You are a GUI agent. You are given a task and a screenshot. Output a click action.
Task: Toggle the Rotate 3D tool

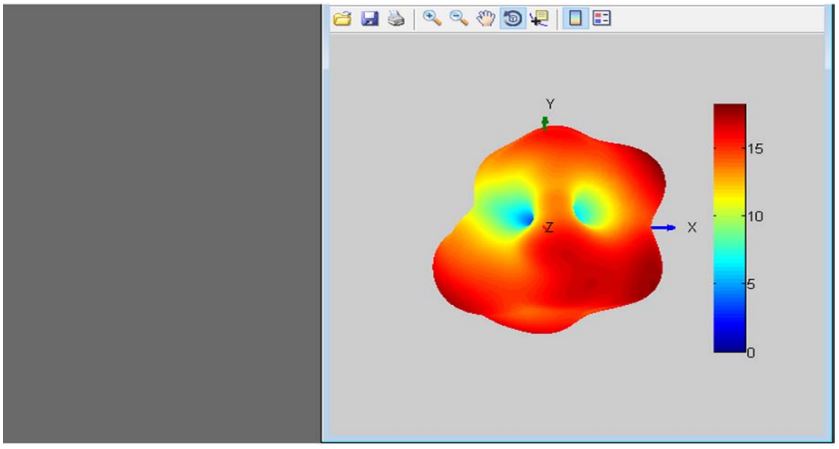(x=513, y=19)
